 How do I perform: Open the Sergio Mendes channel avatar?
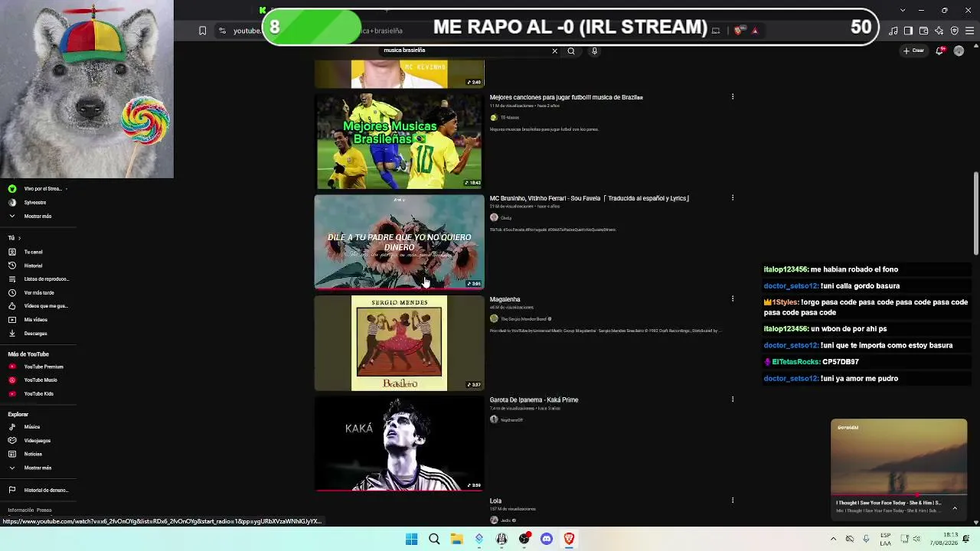pos(494,318)
